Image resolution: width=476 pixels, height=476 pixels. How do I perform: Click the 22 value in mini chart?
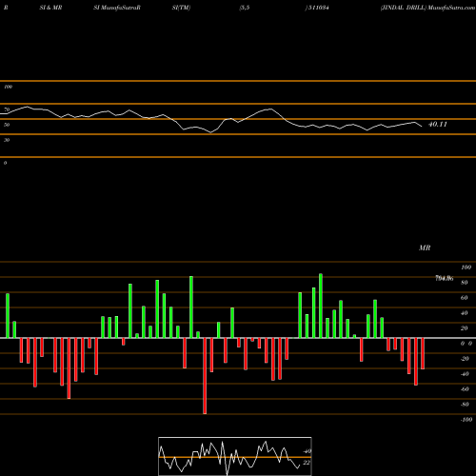click(x=307, y=463)
